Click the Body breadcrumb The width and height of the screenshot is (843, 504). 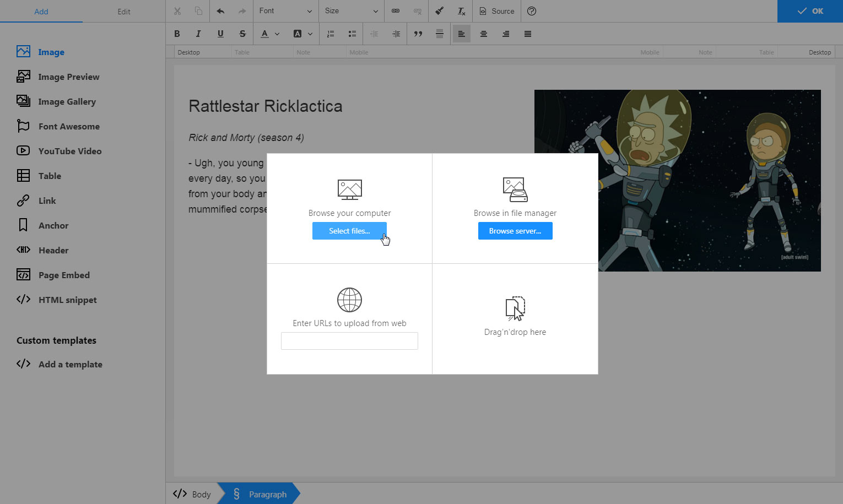(192, 494)
